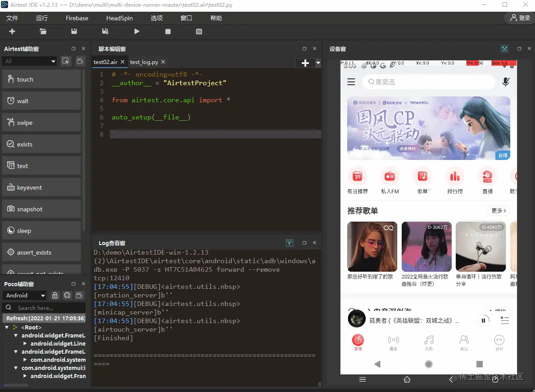This screenshot has width=535, height=392.
Task: Tap the 播客 bottom tab icon
Action: (x=394, y=340)
